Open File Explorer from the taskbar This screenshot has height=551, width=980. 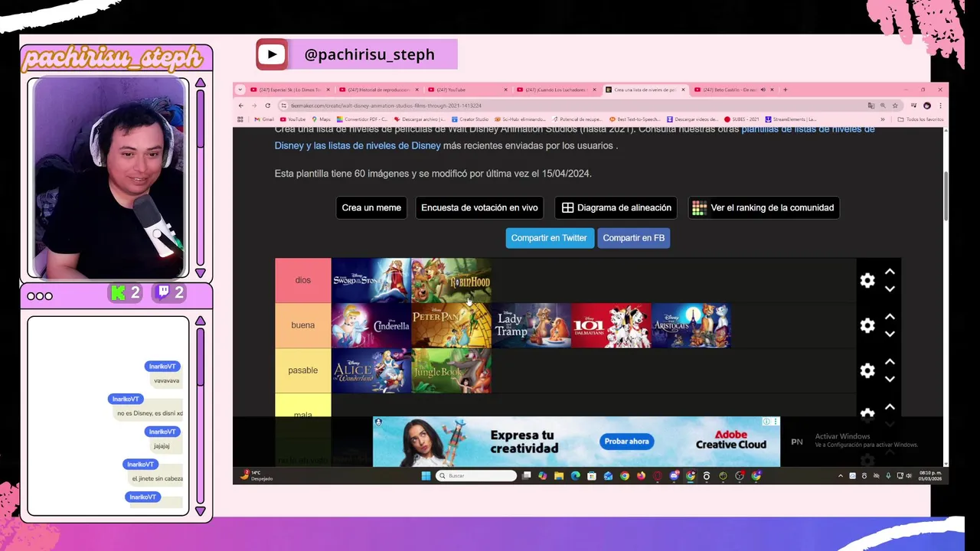point(559,476)
